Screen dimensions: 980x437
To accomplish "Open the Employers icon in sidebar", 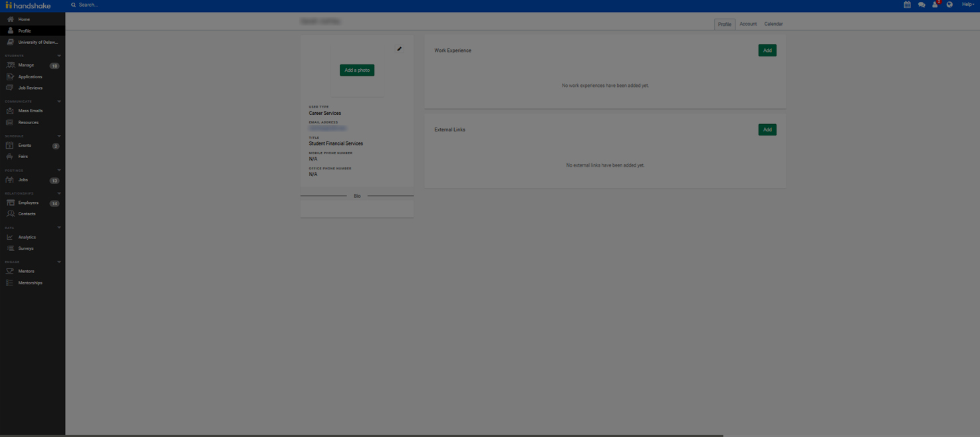I will click(x=10, y=203).
